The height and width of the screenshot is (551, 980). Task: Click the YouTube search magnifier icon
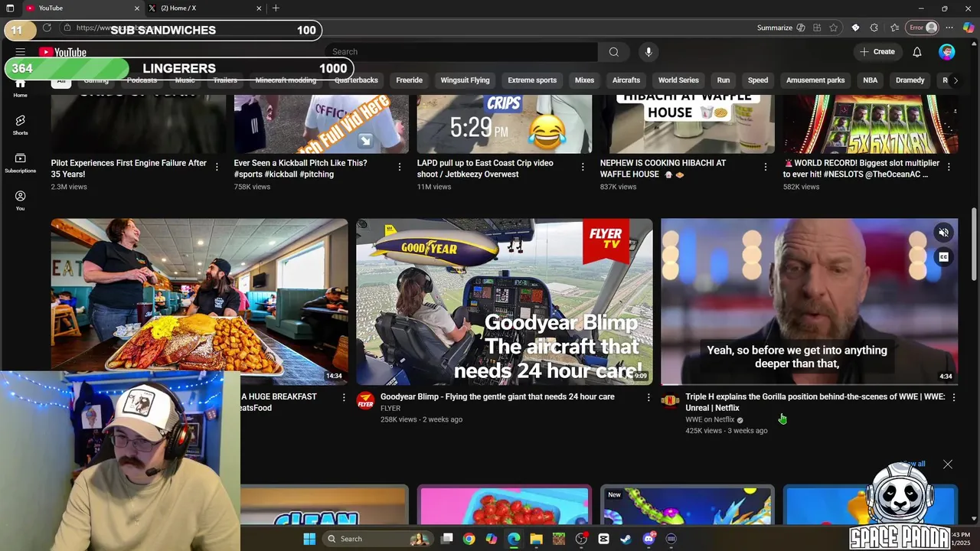point(613,52)
